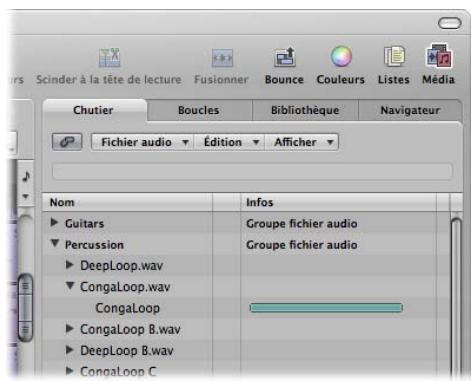473x381 pixels.
Task: Select the CongaLoop.wav file name
Action: click(x=125, y=287)
